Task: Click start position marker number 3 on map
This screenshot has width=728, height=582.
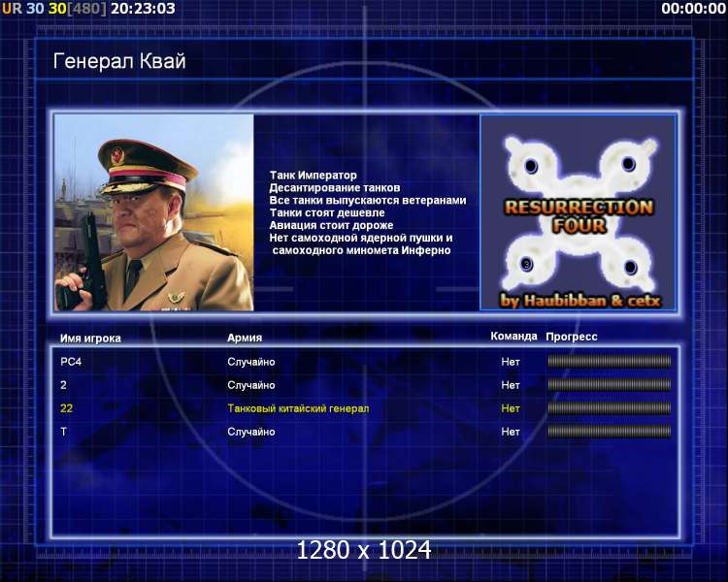Action: click(x=526, y=265)
